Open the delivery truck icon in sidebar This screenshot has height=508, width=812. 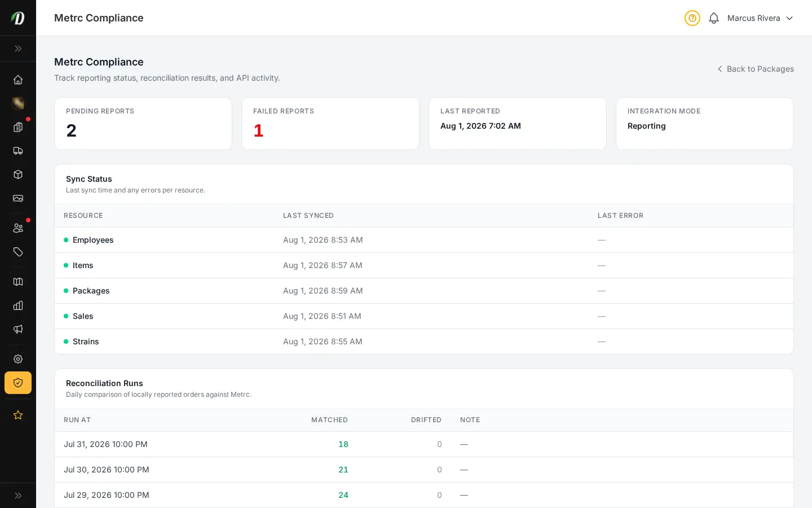[x=18, y=151]
